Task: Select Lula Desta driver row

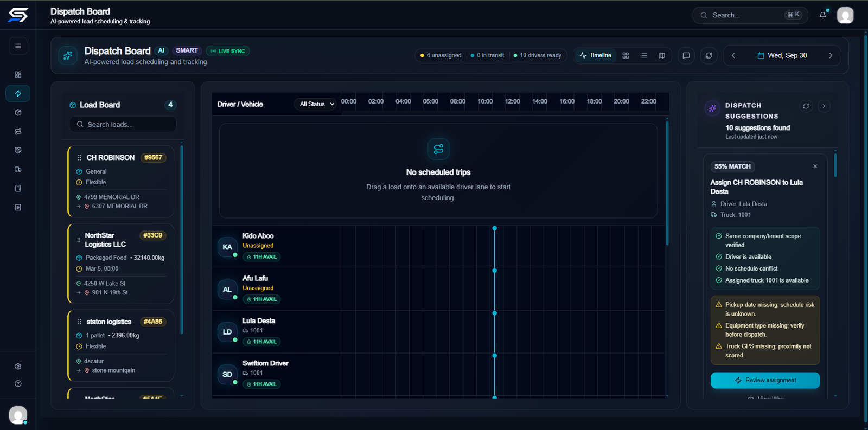Action: coord(438,332)
